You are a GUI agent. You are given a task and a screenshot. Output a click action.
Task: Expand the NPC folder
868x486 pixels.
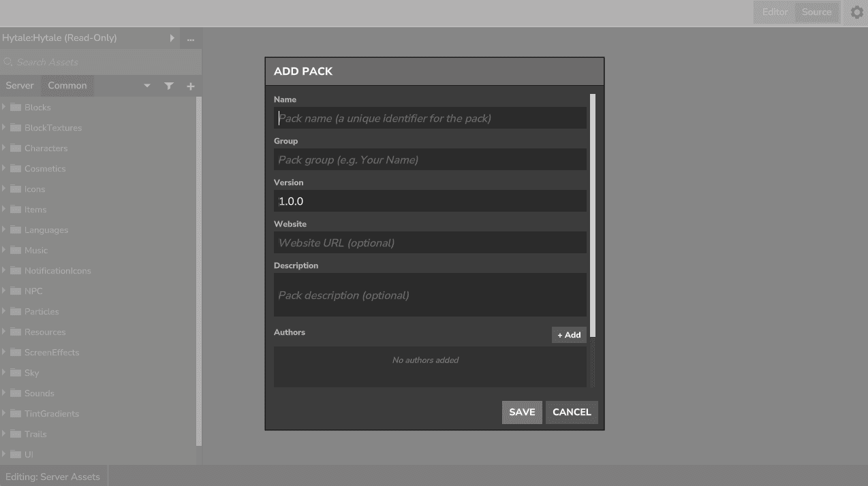point(4,291)
